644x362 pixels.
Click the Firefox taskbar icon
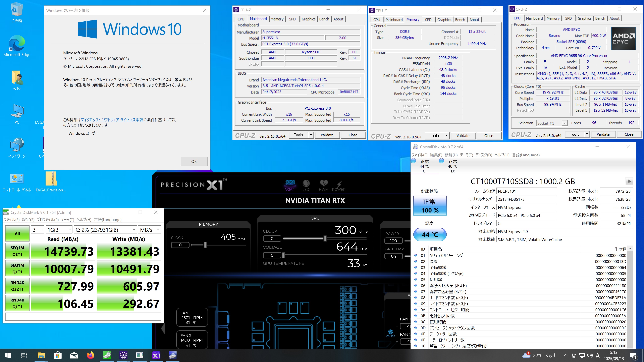(x=91, y=355)
